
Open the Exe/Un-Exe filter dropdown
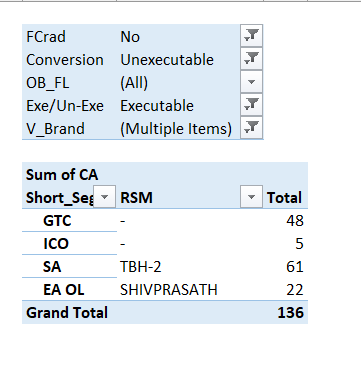pyautogui.click(x=252, y=105)
